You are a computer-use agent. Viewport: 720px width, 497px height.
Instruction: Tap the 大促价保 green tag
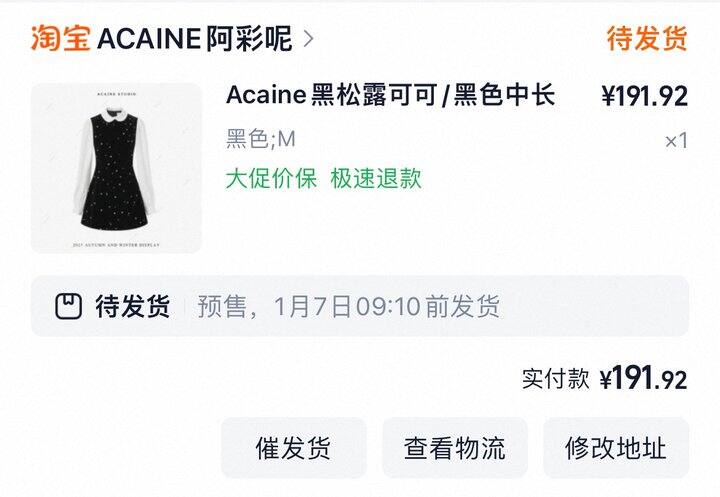point(271,178)
